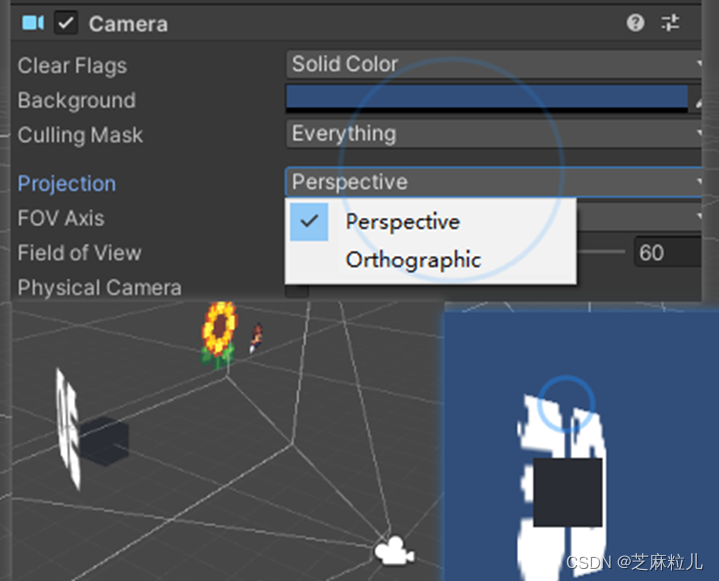The image size is (719, 581).
Task: Click the Camera component title
Action: (x=128, y=24)
